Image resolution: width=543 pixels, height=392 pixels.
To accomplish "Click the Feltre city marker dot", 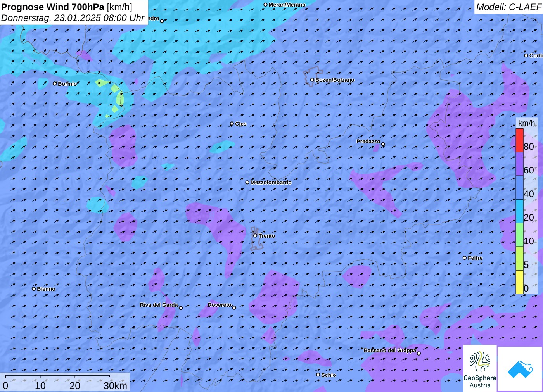I will (x=465, y=258).
